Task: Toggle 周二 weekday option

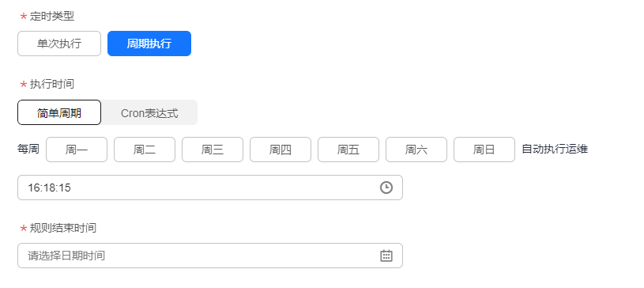Action: tap(145, 150)
